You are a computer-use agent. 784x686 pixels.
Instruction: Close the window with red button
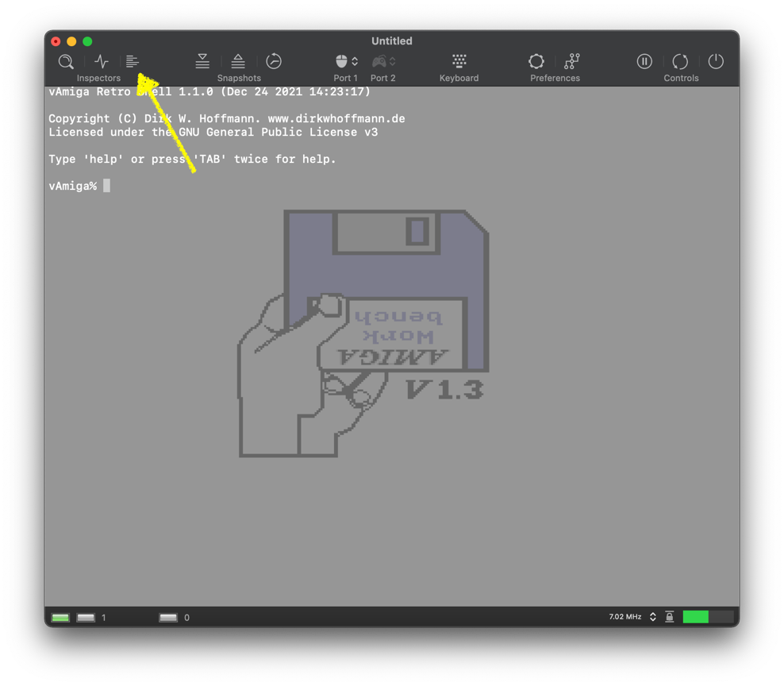(x=56, y=41)
